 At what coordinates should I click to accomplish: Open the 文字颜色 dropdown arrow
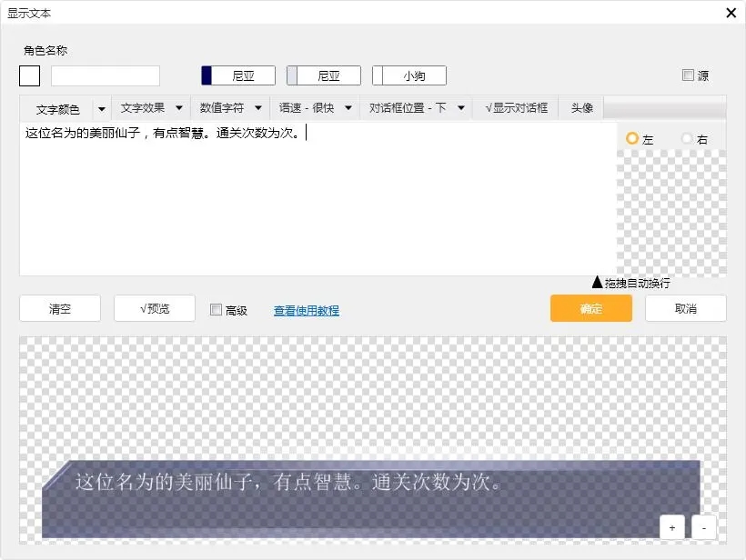point(101,108)
